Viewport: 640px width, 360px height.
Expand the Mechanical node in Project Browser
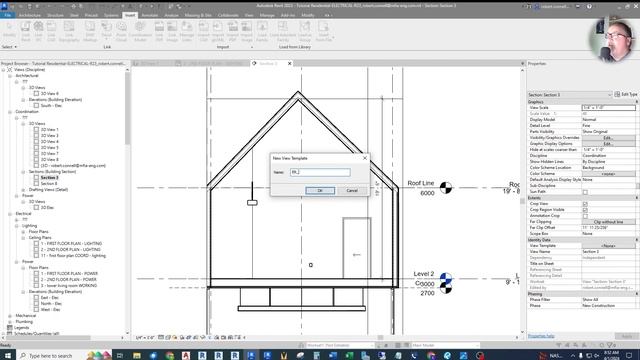click(10, 316)
